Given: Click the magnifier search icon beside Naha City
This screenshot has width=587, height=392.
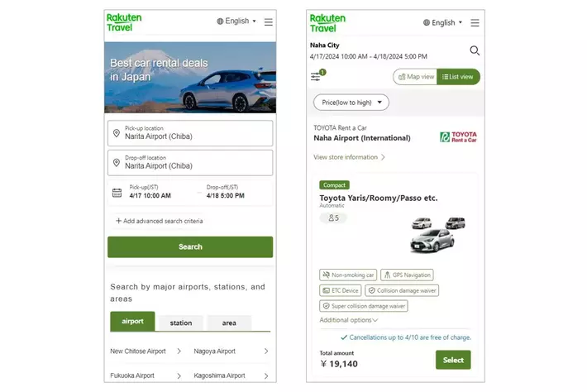Looking at the screenshot, I should [475, 50].
